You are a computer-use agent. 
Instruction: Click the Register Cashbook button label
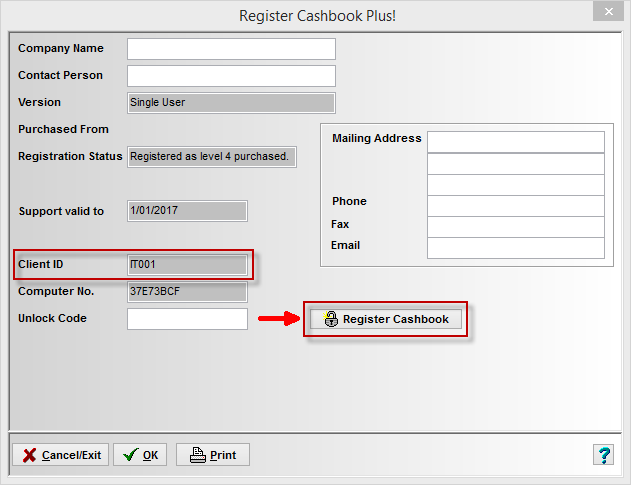tap(396, 319)
